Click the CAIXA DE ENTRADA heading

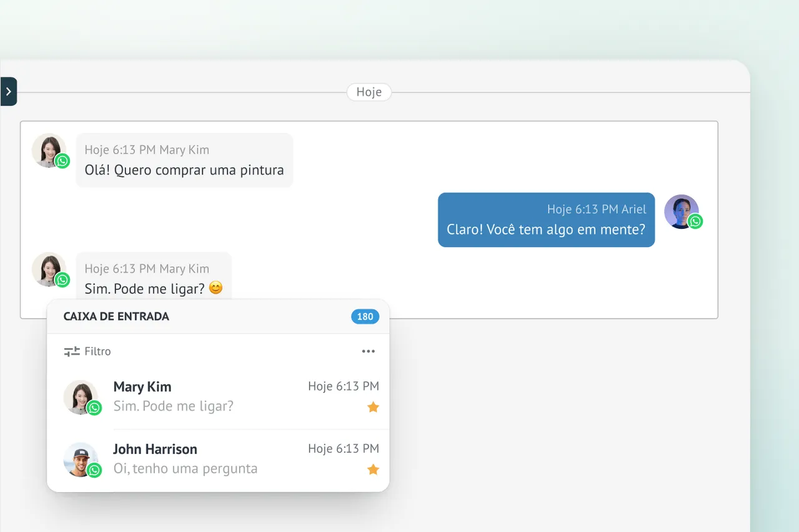point(116,317)
